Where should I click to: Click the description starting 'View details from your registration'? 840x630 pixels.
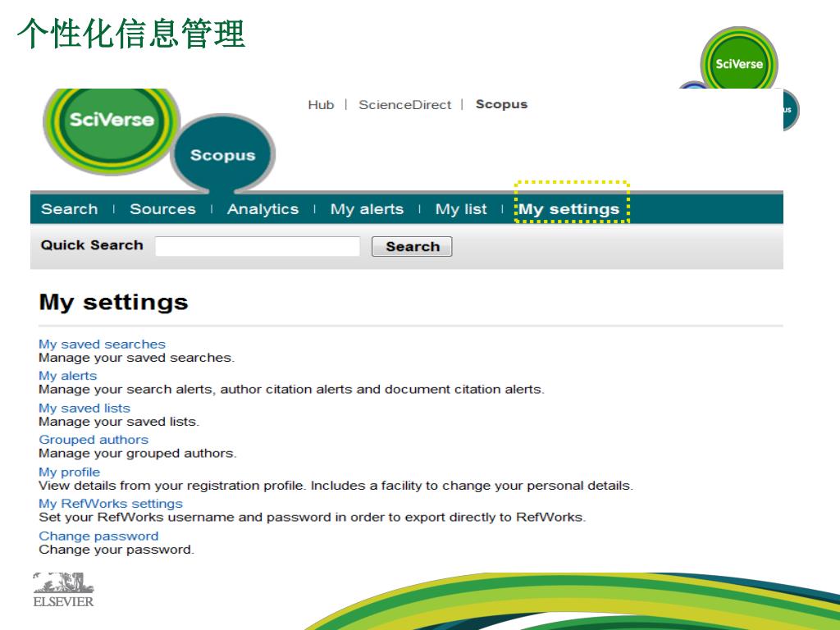click(336, 486)
